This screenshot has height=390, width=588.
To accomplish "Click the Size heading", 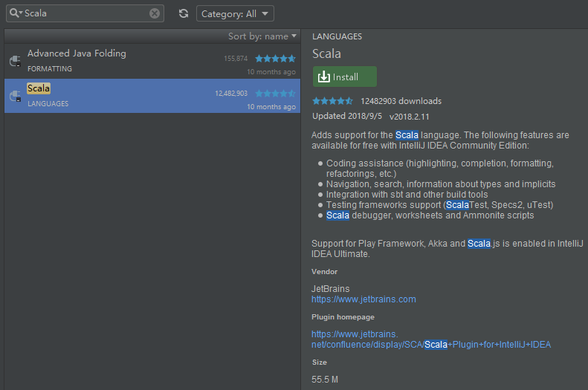I will point(320,363).
